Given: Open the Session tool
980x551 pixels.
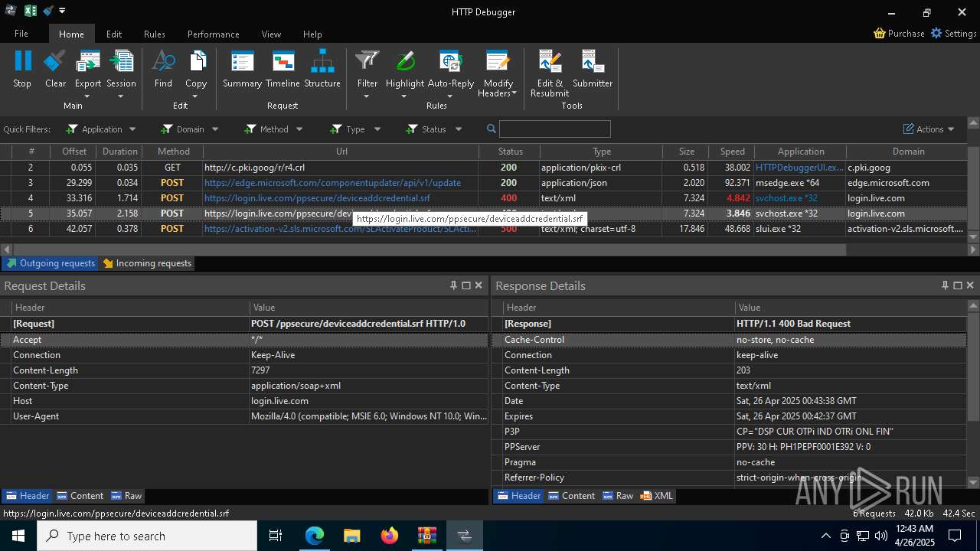Looking at the screenshot, I should (121, 73).
